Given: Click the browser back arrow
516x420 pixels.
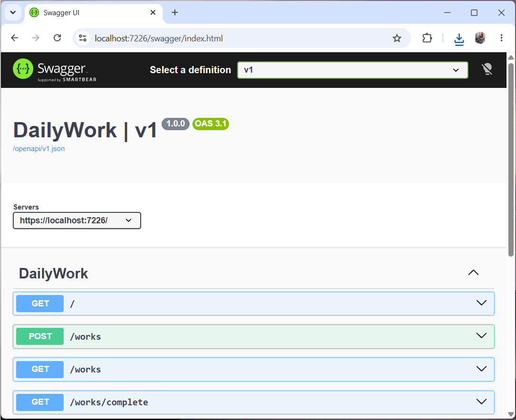Looking at the screenshot, I should (x=14, y=38).
